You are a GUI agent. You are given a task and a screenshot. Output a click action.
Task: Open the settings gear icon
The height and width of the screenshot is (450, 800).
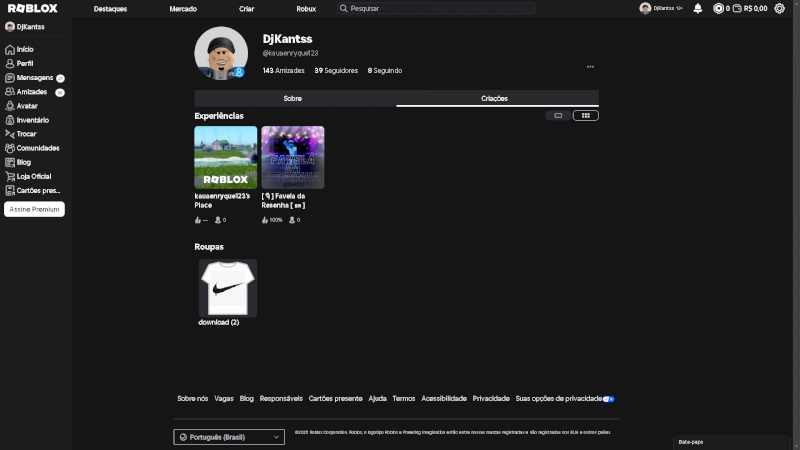(779, 8)
